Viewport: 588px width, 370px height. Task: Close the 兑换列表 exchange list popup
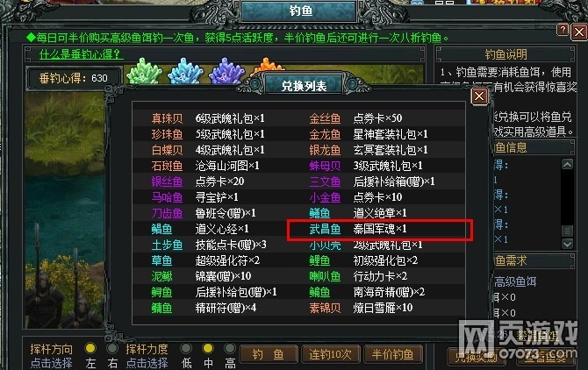(479, 96)
